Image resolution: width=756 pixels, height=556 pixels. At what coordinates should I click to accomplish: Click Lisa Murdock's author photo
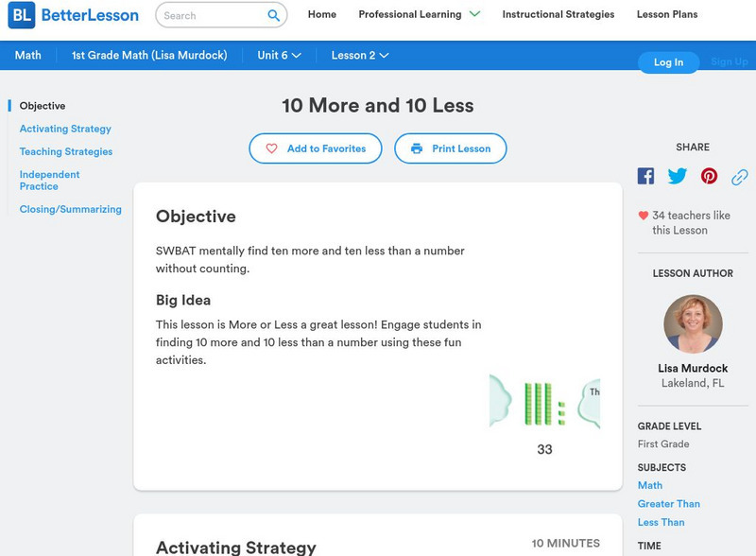pos(693,323)
